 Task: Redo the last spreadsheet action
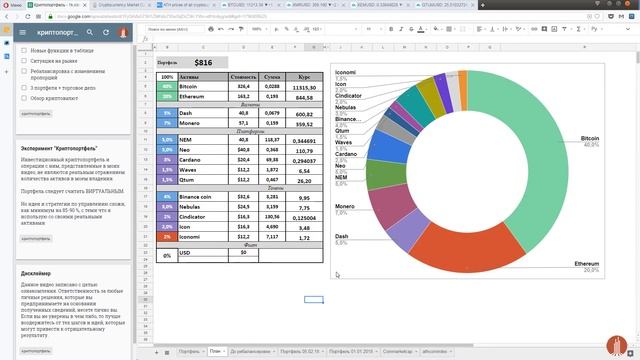point(231,29)
